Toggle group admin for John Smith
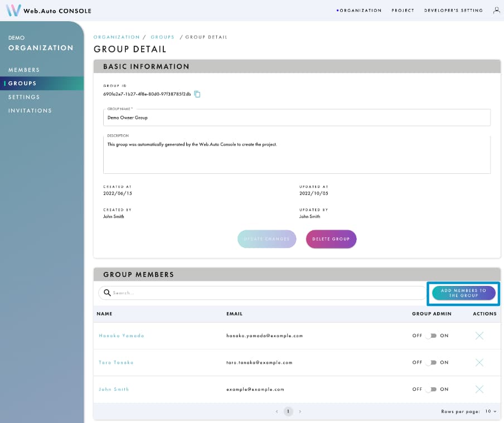The width and height of the screenshot is (504, 423). pyautogui.click(x=431, y=389)
